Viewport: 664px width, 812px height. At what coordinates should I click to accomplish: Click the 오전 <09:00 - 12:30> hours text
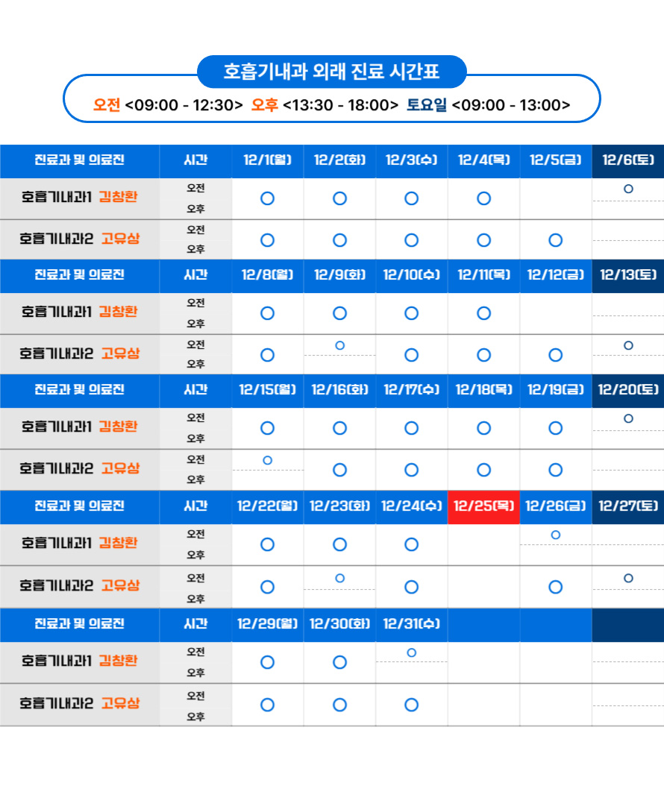pyautogui.click(x=168, y=105)
